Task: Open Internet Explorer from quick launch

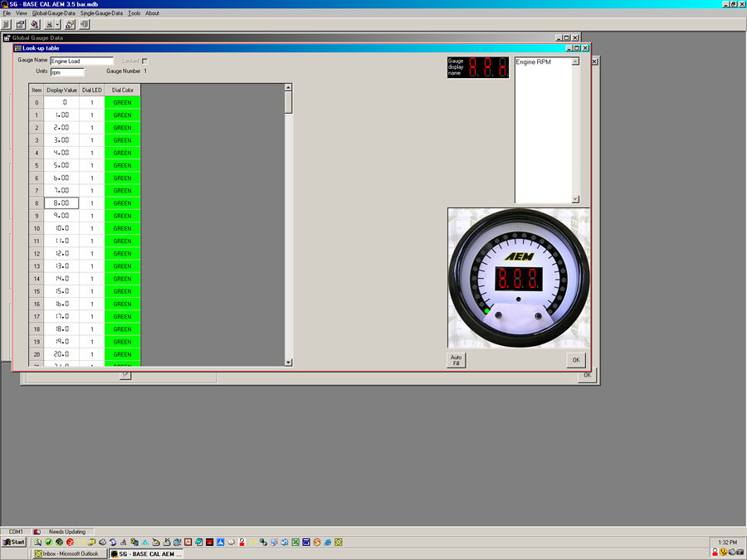Action: 327,542
